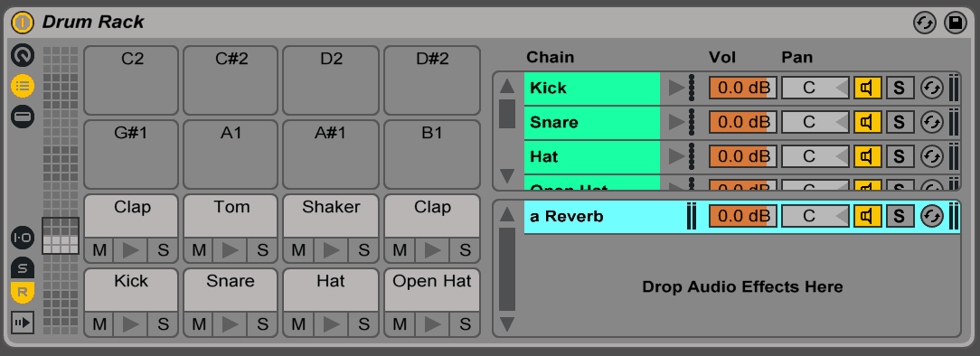Toggle the Drum Rack device activator
Viewport: 980px width, 356px height.
tap(23, 23)
